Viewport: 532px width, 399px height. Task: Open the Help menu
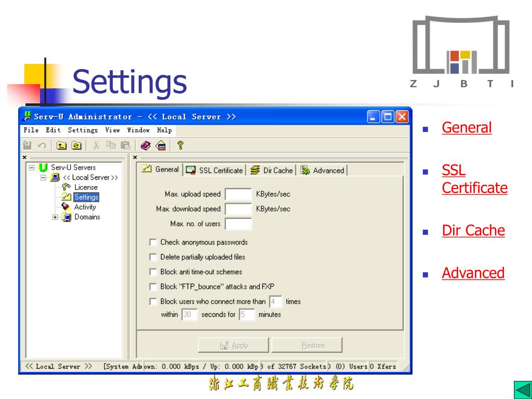pyautogui.click(x=164, y=130)
